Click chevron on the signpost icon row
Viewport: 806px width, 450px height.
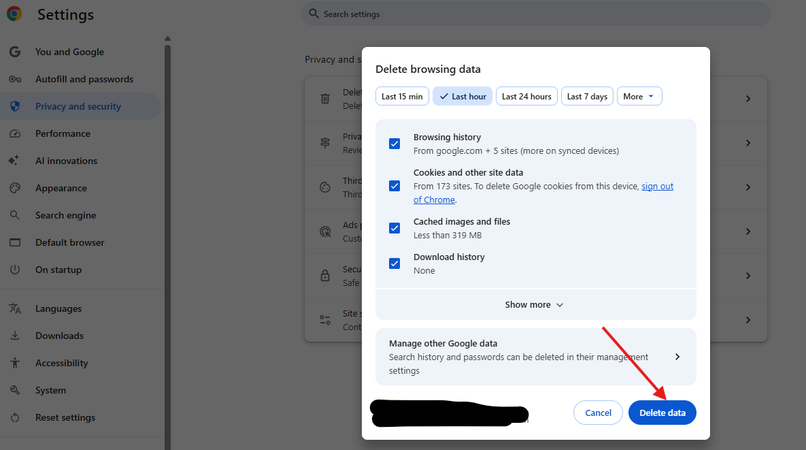coord(748,143)
